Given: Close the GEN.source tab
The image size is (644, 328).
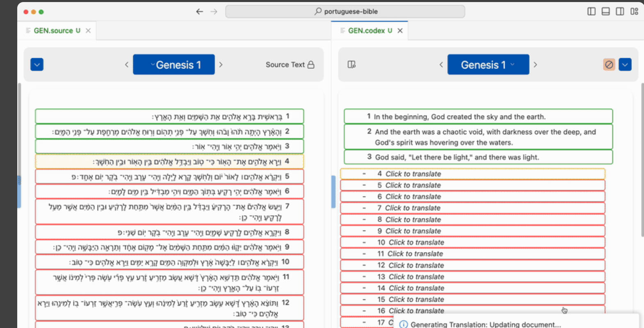Looking at the screenshot, I should tap(88, 31).
